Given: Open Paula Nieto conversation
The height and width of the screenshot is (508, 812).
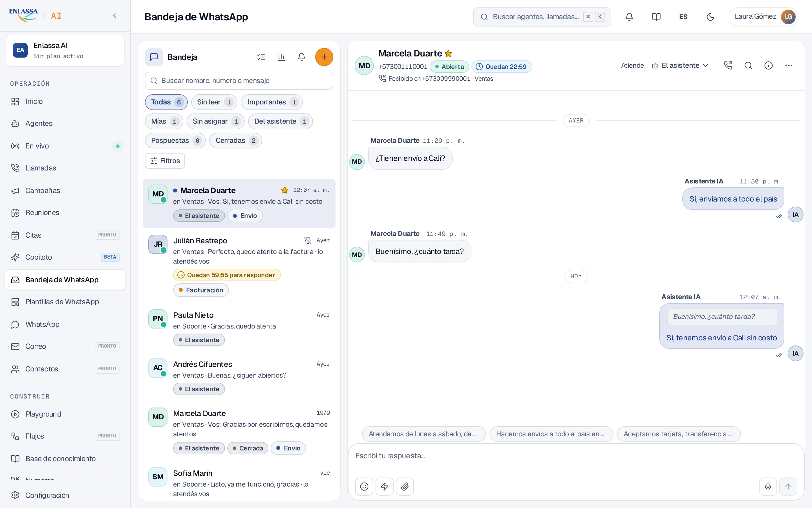Looking at the screenshot, I should (239, 328).
